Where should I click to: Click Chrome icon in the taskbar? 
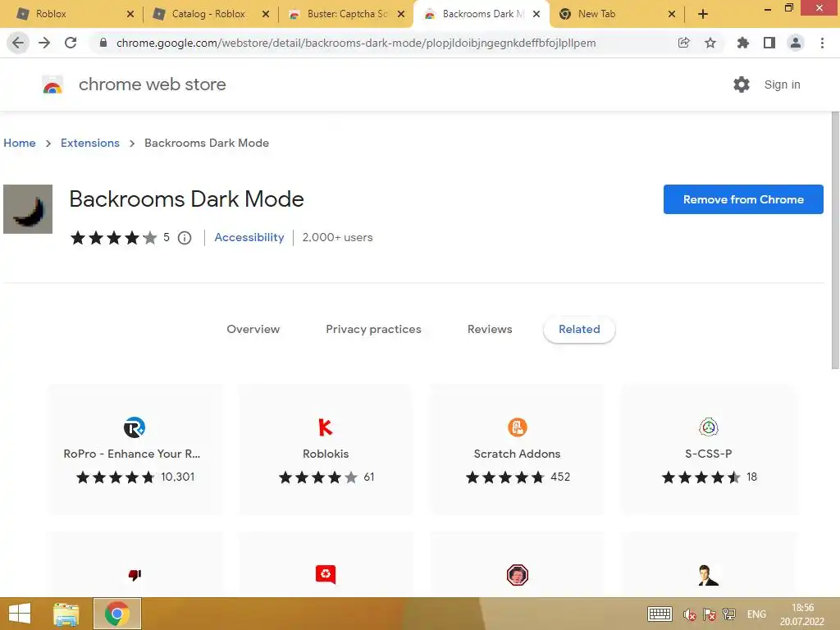(x=117, y=614)
